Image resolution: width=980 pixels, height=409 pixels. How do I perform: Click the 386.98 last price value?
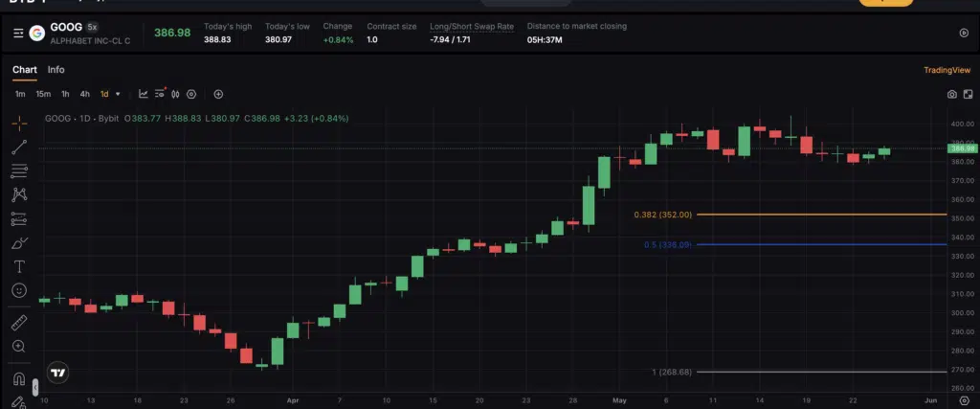point(172,33)
